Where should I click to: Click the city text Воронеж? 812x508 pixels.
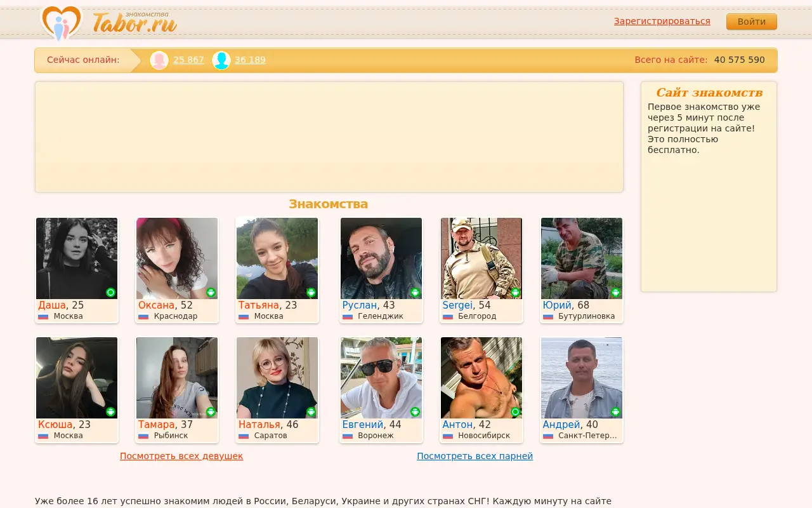pyautogui.click(x=376, y=436)
